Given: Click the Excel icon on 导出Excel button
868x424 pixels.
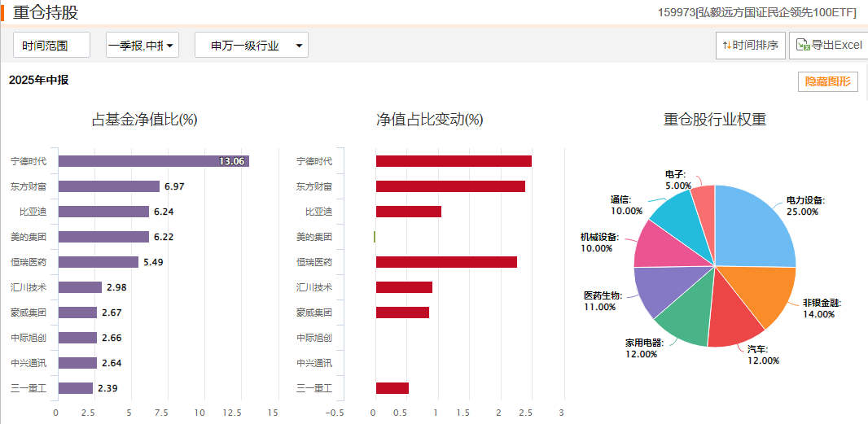Looking at the screenshot, I should 803,45.
